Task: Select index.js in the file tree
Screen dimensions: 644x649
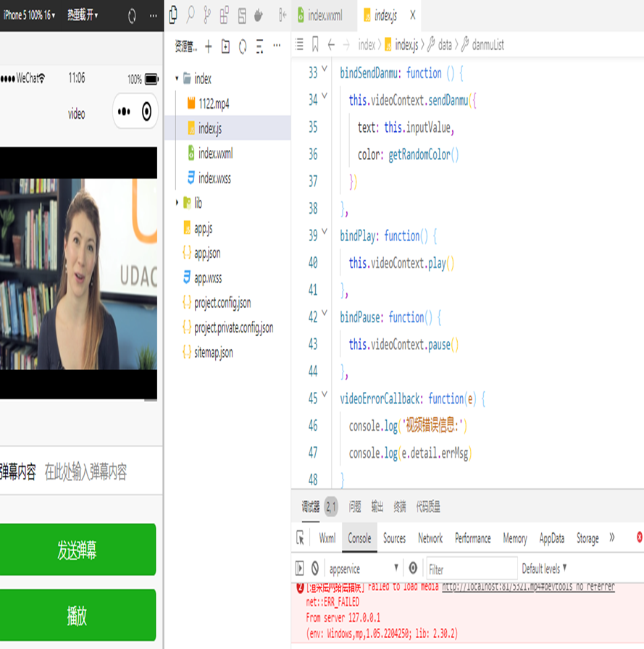Action: click(x=227, y=128)
